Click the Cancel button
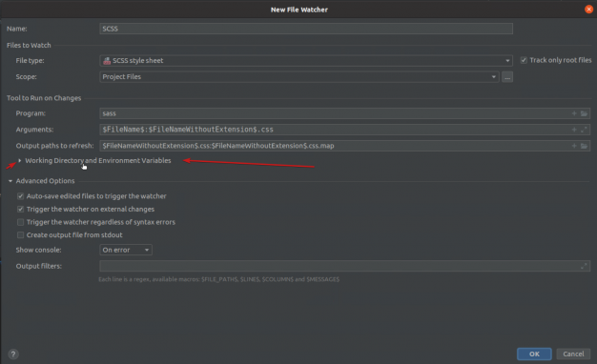597x364 pixels. pyautogui.click(x=573, y=354)
